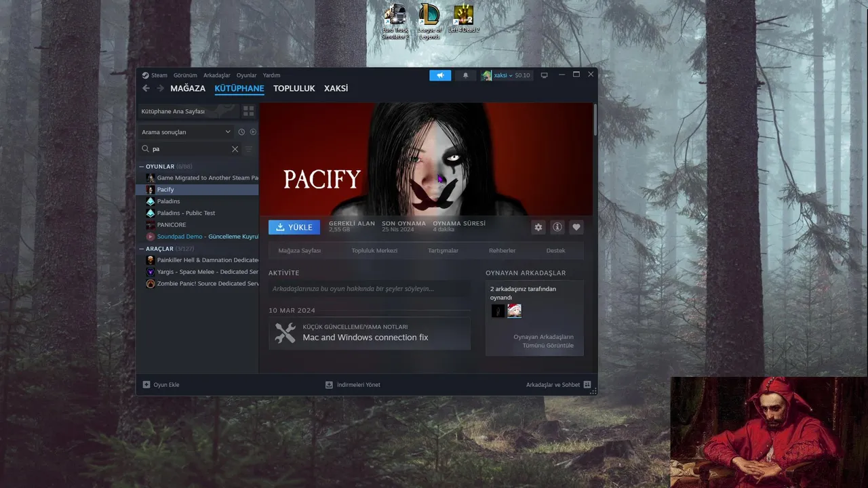The height and width of the screenshot is (488, 868).
Task: Open the Oyunlar menu
Action: point(247,75)
